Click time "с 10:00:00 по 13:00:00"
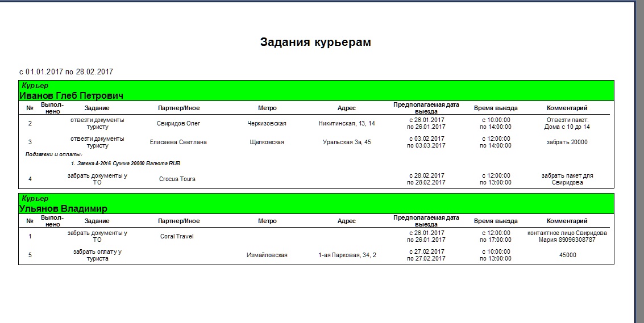The image size is (644, 323). 496,255
